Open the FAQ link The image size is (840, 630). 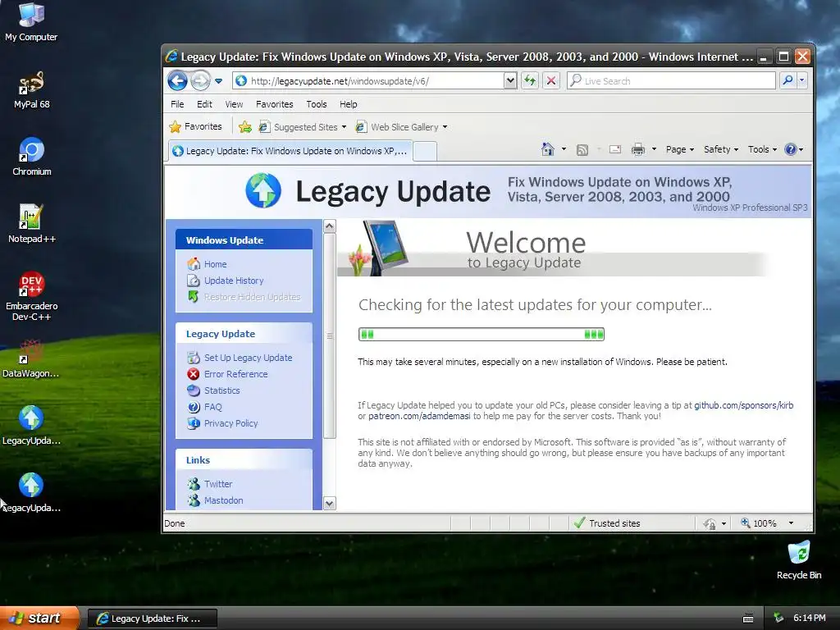[x=212, y=407]
